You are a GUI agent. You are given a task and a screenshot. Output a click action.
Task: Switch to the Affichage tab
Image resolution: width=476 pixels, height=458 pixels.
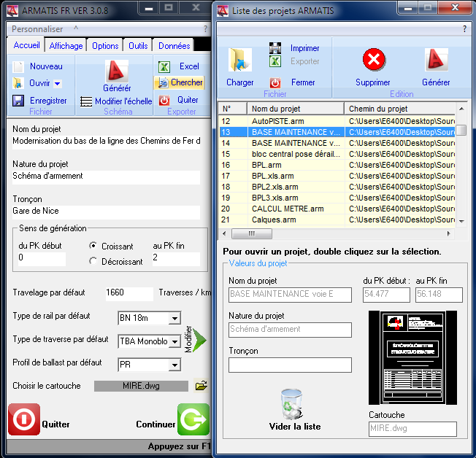click(x=66, y=46)
